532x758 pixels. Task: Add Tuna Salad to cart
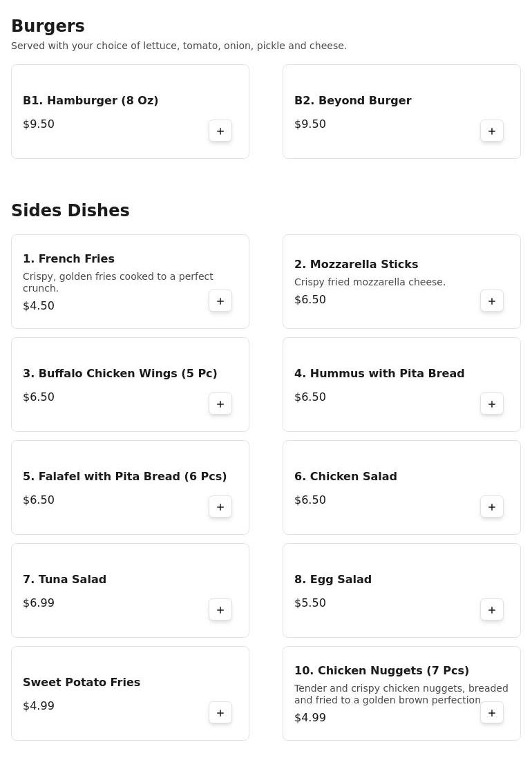tap(220, 609)
